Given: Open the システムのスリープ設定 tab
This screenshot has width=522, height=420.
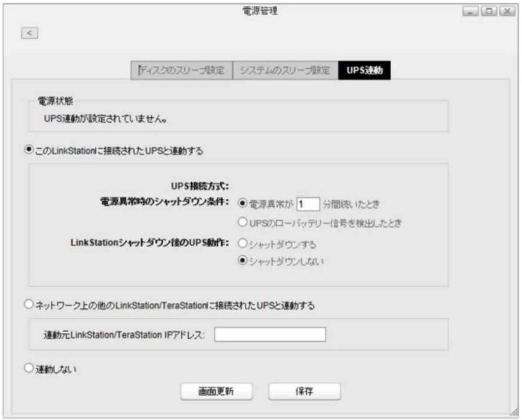Looking at the screenshot, I should (x=285, y=70).
